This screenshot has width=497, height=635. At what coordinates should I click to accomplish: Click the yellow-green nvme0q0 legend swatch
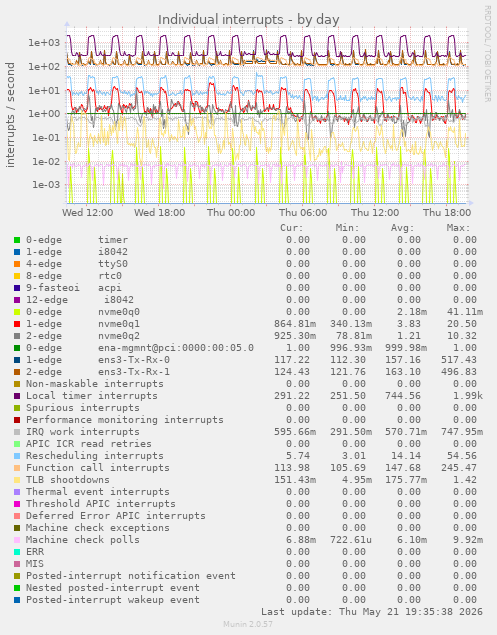17,312
